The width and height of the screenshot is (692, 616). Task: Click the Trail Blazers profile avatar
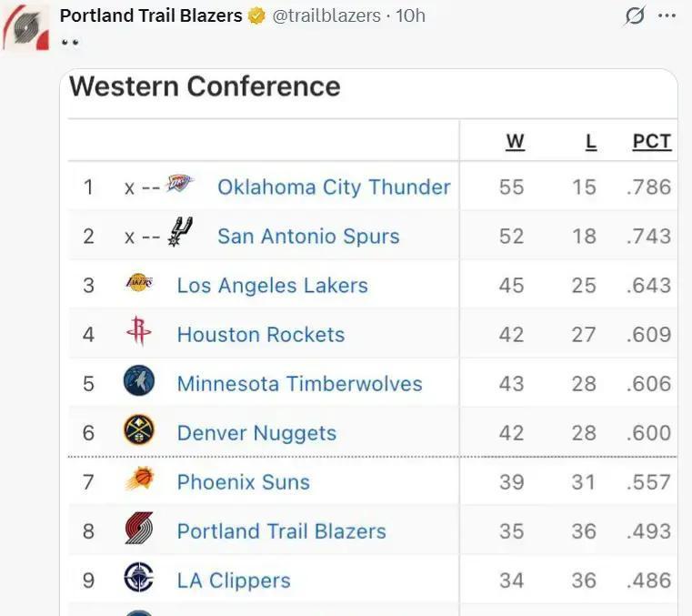click(25, 28)
